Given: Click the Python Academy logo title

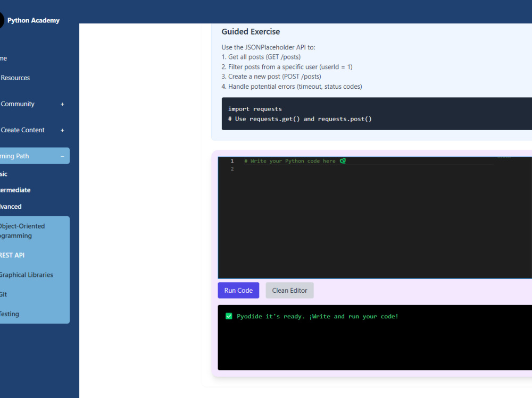Looking at the screenshot, I should click(33, 20).
